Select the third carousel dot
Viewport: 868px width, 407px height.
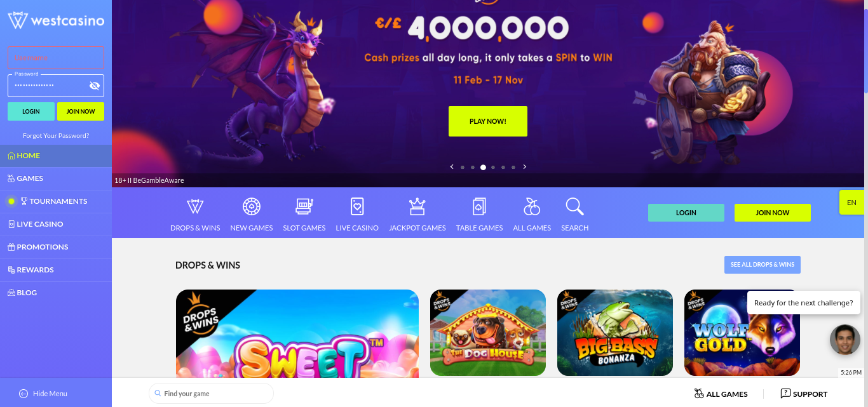tap(483, 168)
